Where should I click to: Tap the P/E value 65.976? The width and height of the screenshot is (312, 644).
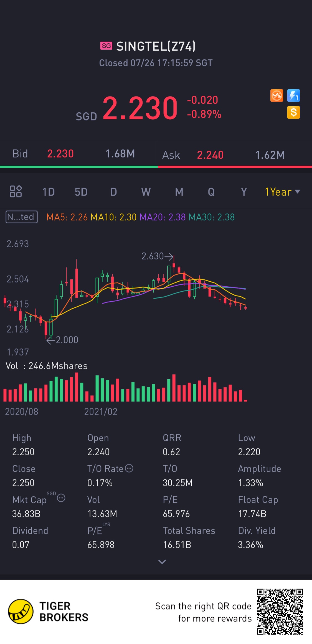click(x=176, y=514)
